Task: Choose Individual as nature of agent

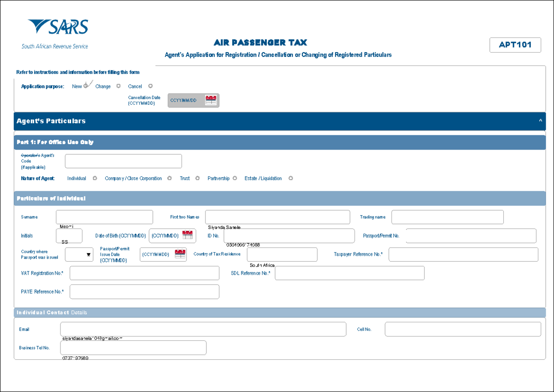Action: [95, 178]
